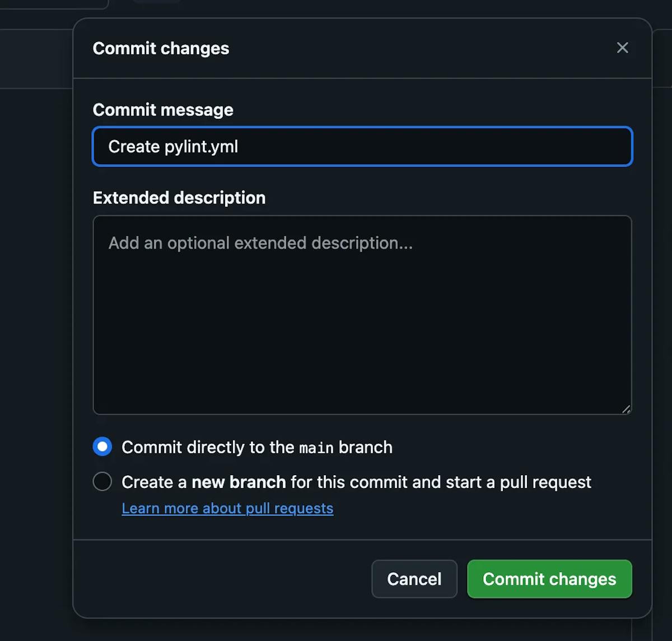Click the Commit message label
The width and height of the screenshot is (672, 641).
pos(163,110)
